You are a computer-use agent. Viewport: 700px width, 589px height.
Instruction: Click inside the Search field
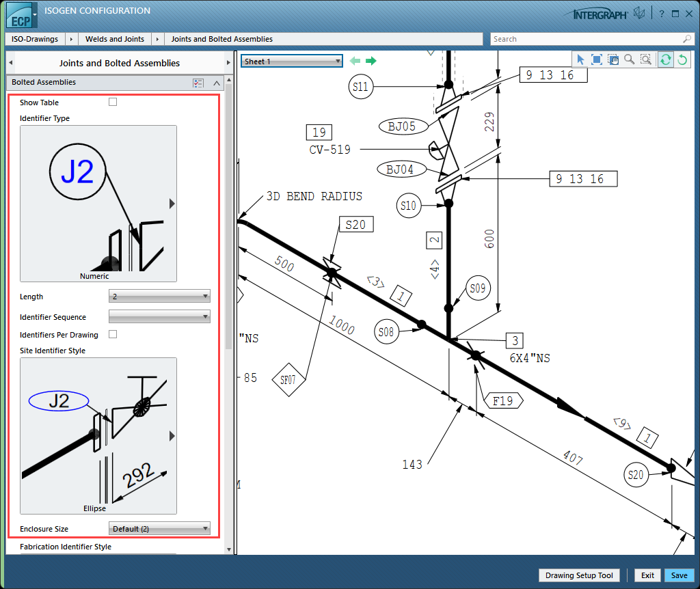587,39
